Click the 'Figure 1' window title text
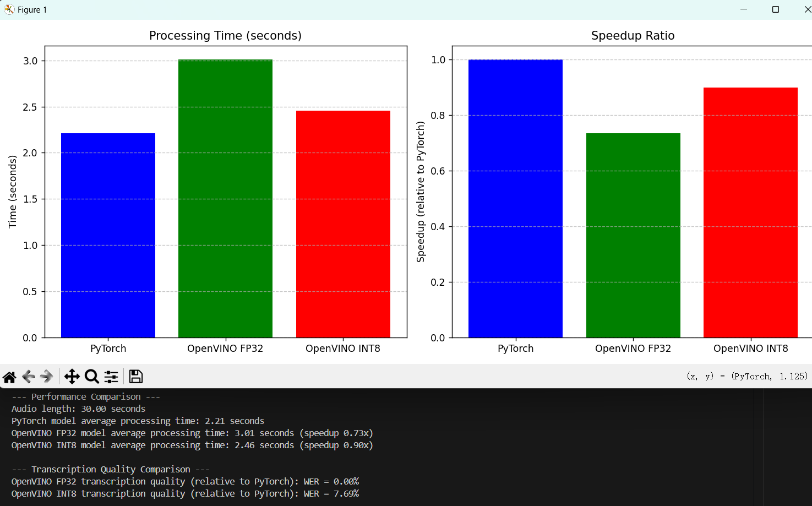Image resolution: width=812 pixels, height=506 pixels. [x=32, y=10]
